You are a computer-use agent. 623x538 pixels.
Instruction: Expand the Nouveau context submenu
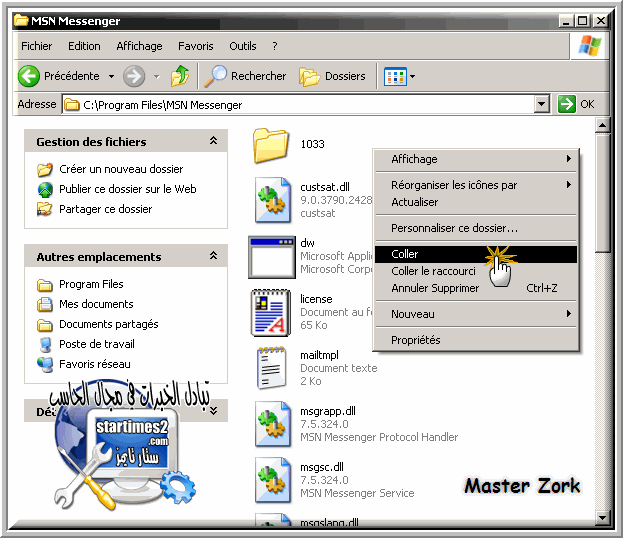(x=569, y=314)
